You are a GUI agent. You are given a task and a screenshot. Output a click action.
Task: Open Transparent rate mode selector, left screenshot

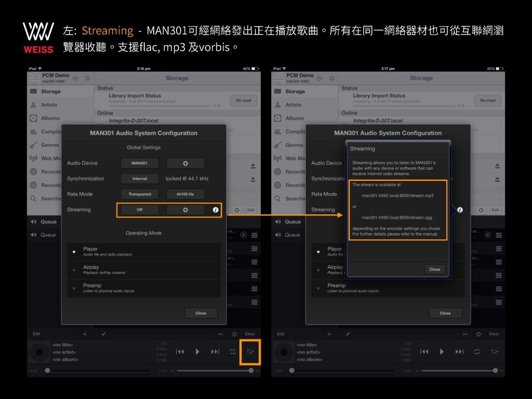pos(139,194)
